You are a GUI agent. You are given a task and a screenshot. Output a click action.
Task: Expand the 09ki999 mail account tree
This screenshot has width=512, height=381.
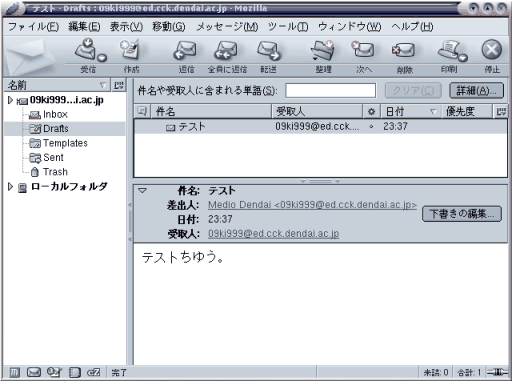coord(10,100)
